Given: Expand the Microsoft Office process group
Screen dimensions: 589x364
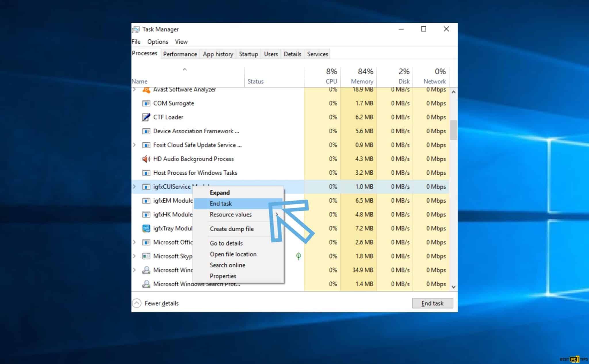Looking at the screenshot, I should 134,242.
